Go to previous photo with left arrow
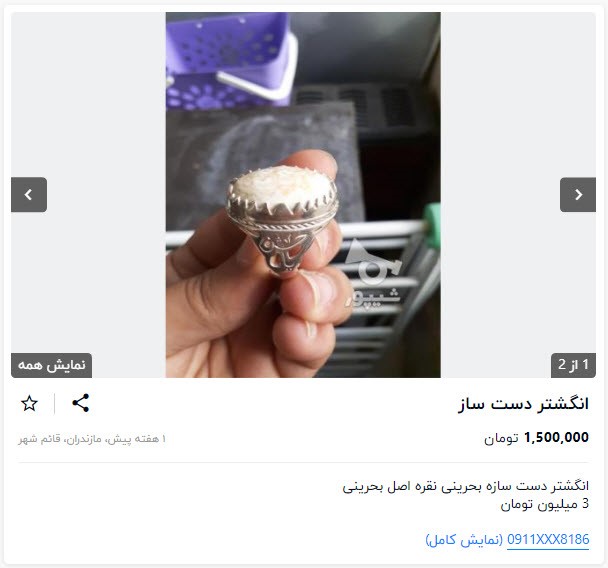Viewport: 608px width, 568px height. (29, 195)
